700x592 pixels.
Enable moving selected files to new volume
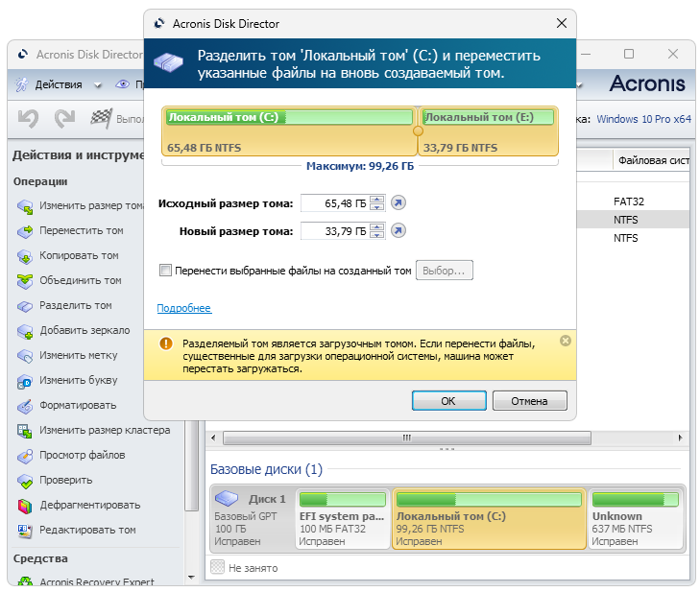pos(165,271)
